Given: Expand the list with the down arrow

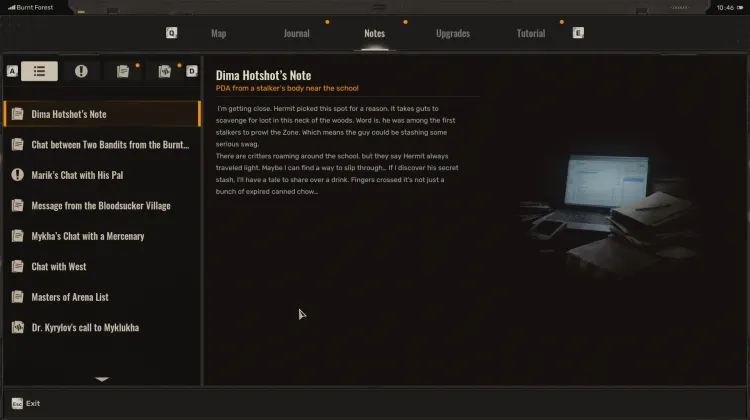Looking at the screenshot, I should tap(102, 379).
